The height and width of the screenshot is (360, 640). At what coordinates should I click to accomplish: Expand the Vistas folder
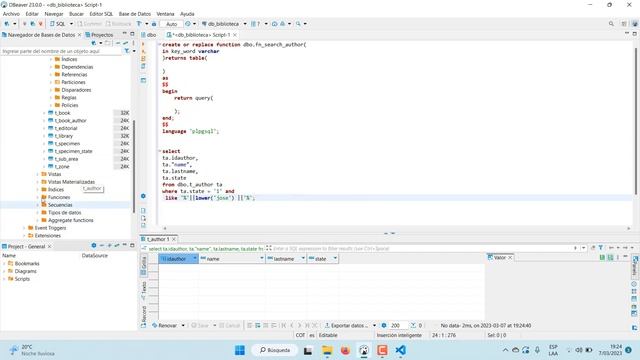(38, 174)
